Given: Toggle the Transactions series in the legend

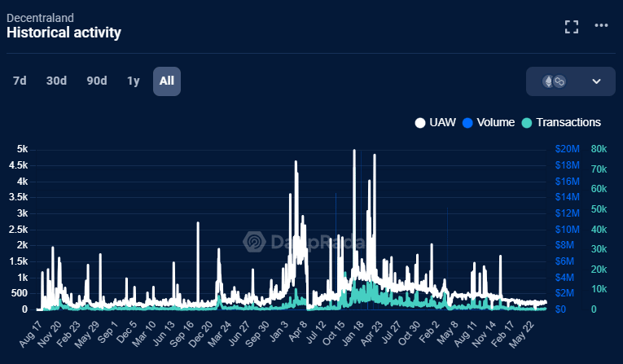Looking at the screenshot, I should [x=561, y=122].
